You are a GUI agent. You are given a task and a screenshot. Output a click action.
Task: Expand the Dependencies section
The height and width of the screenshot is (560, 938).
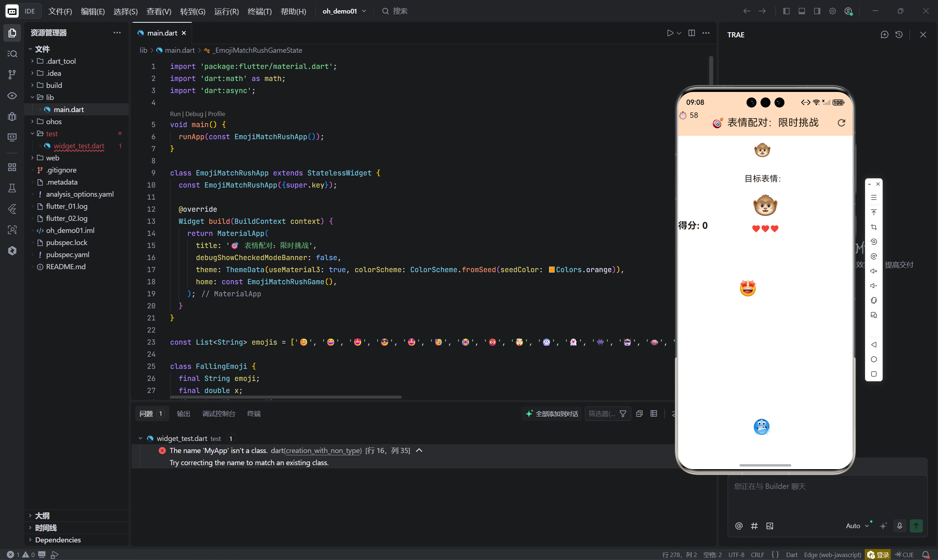pyautogui.click(x=58, y=539)
